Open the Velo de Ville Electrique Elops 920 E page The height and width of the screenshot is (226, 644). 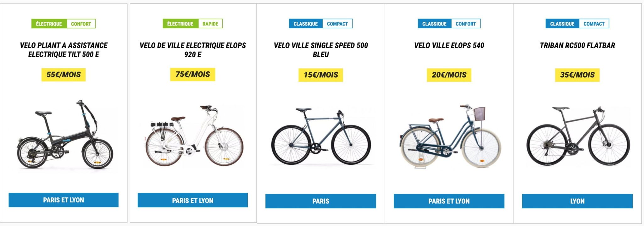[x=193, y=49]
